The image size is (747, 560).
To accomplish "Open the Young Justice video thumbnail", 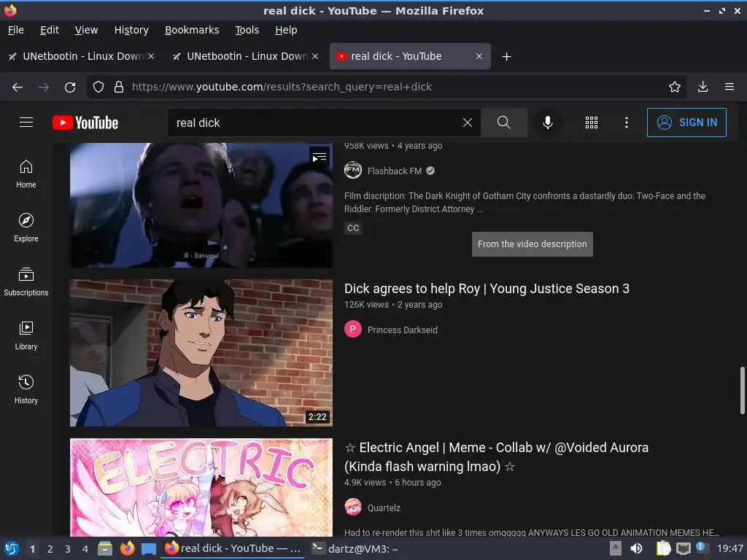I will [201, 353].
